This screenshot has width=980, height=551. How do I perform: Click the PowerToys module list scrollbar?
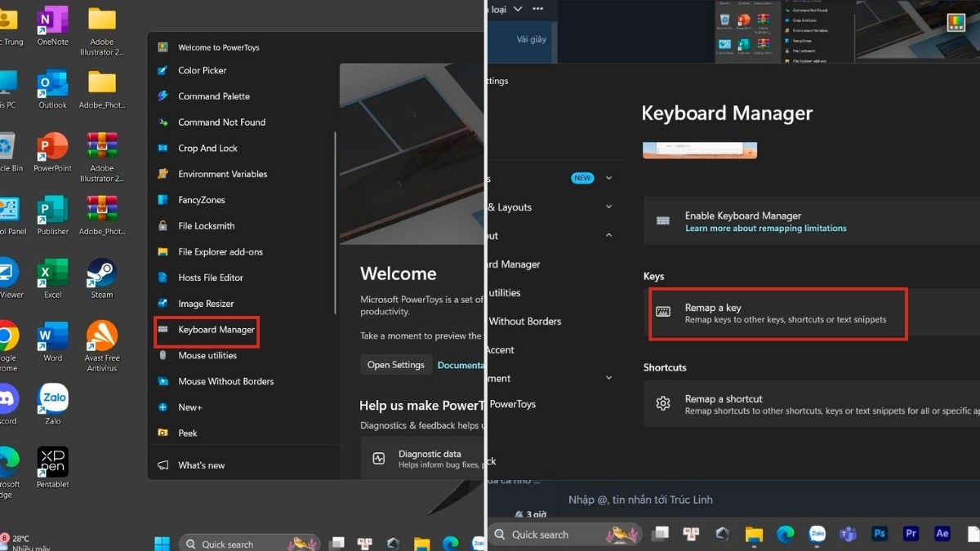(x=335, y=222)
